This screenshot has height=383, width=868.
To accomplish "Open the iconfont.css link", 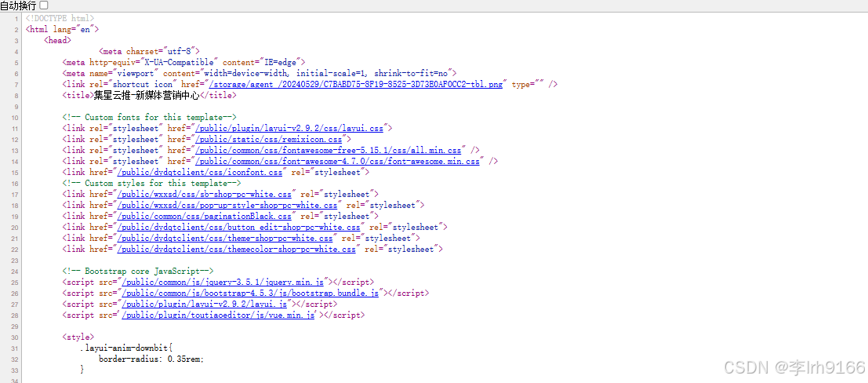I will coord(198,173).
